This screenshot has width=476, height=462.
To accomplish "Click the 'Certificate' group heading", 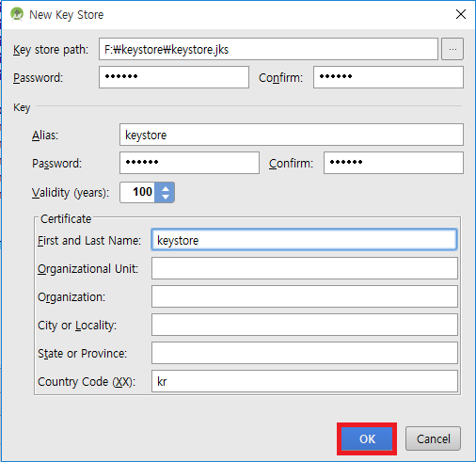I will click(66, 219).
